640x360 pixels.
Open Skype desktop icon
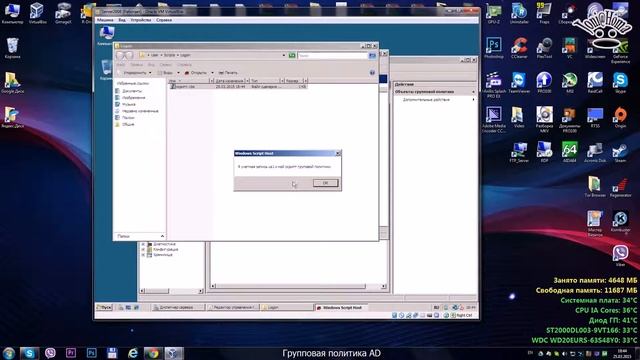(620, 82)
